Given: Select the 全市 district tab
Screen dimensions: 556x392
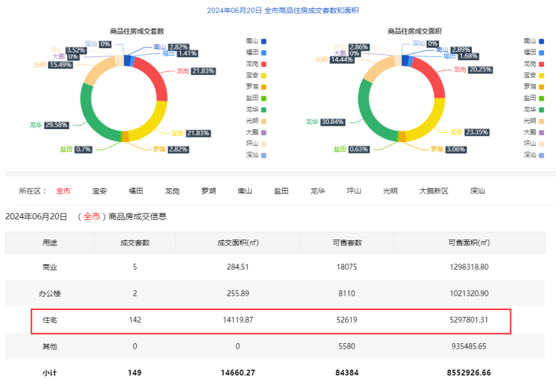Looking at the screenshot, I should tap(63, 191).
